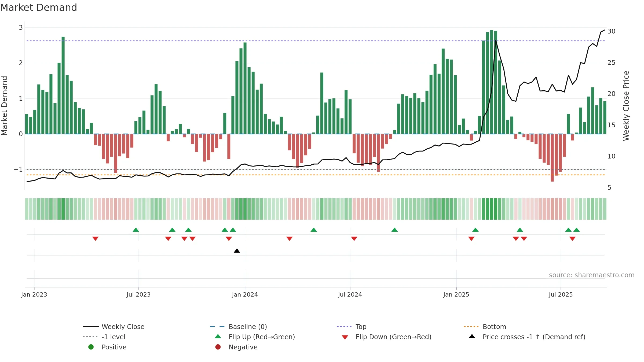
Task: Toggle the Baseline (0) legend label
Action: [248, 327]
